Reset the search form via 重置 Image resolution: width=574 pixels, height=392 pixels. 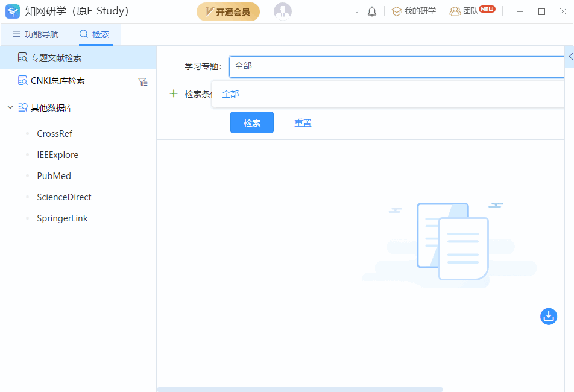[x=303, y=122]
